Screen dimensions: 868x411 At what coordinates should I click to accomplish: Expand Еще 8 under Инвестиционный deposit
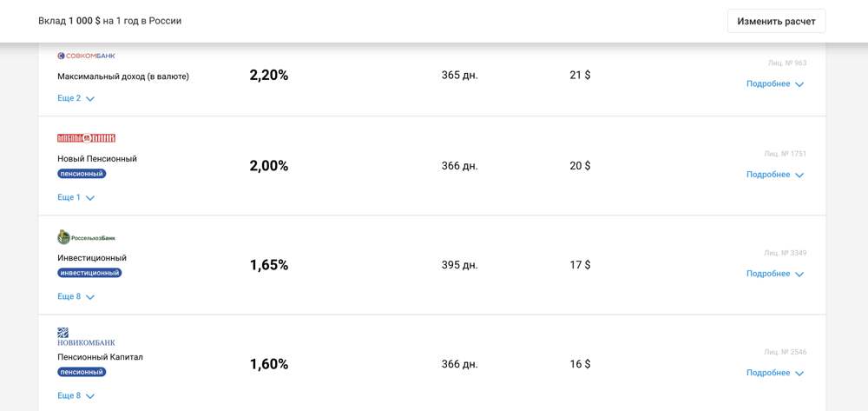[76, 296]
